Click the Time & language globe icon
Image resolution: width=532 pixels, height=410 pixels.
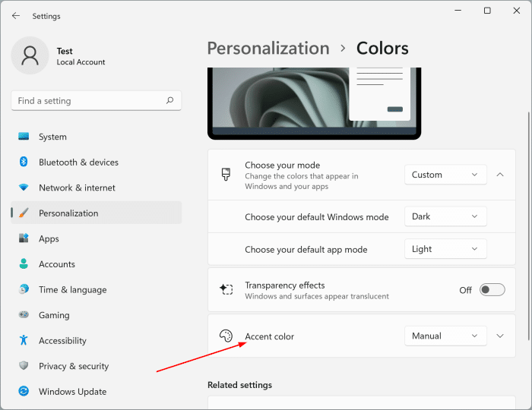point(24,289)
